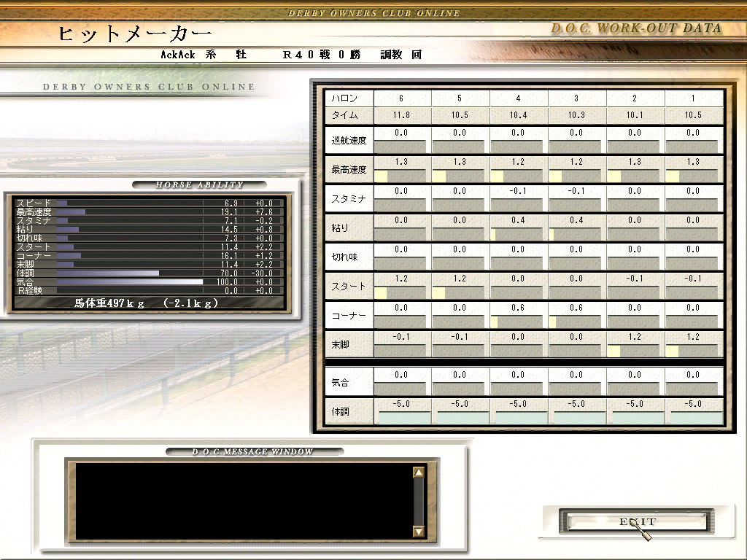The image size is (747, 560).
Task: Click the -30.0 体調 change value
Action: point(262,273)
